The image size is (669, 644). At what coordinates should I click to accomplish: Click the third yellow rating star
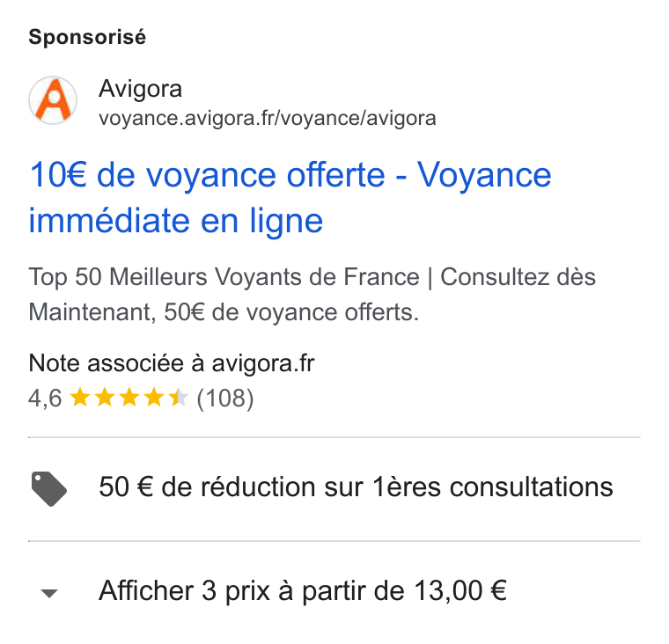[129, 398]
